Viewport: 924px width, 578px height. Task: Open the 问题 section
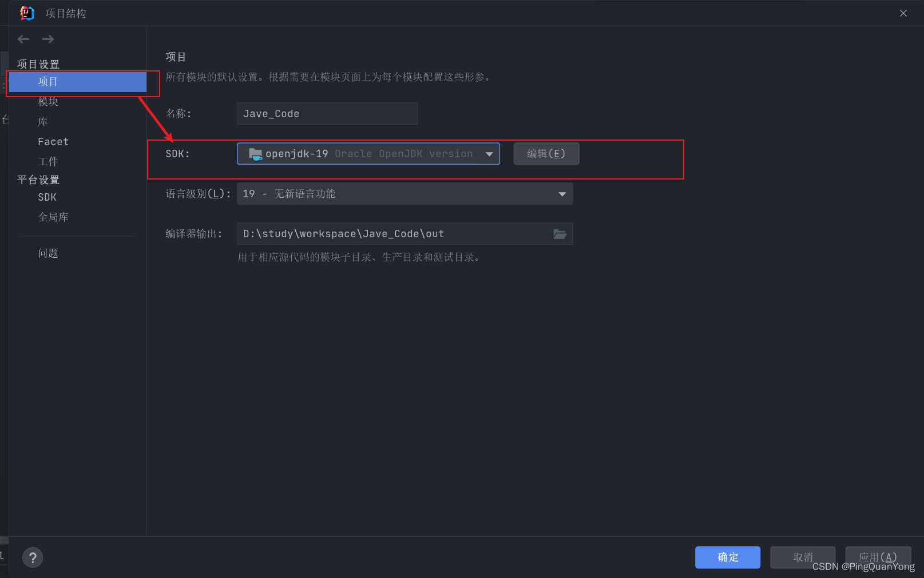[x=48, y=253]
